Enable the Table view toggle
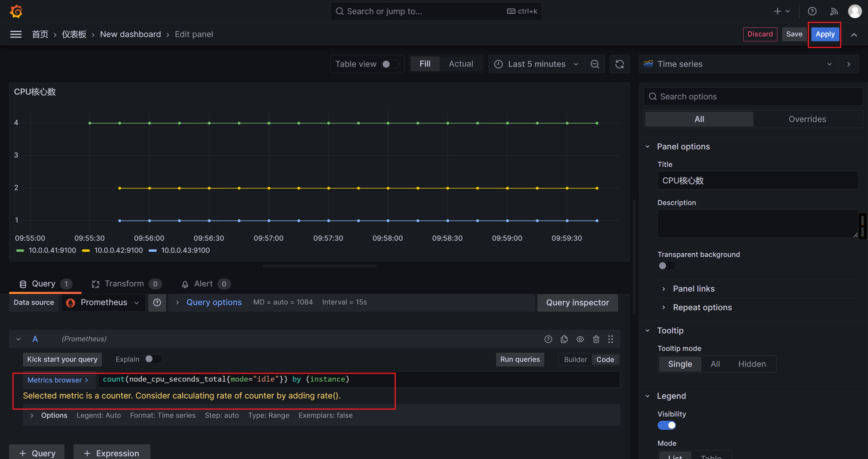This screenshot has height=459, width=868. [390, 64]
